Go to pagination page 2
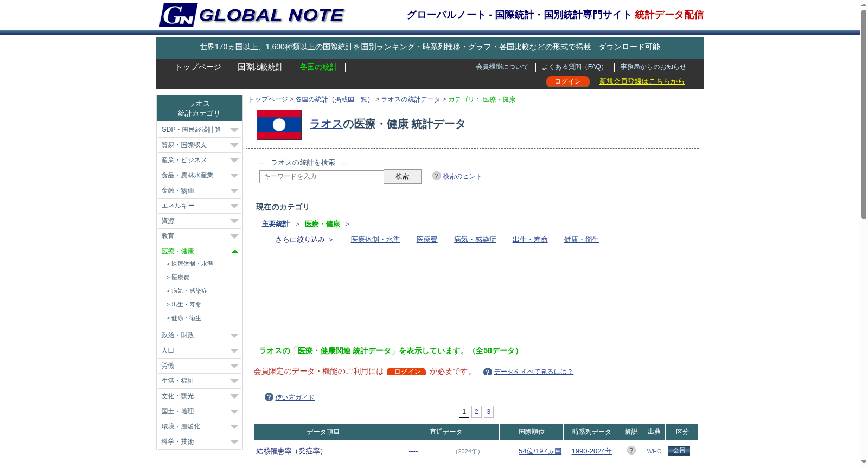Screen dimensions: 868x467 [x=476, y=412]
